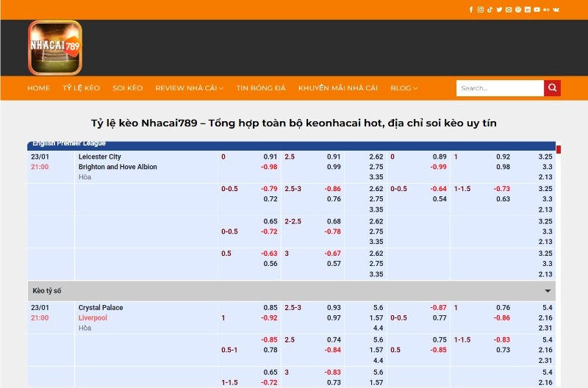Click the TikTok icon in the top bar
The height and width of the screenshot is (388, 588).
tap(490, 10)
